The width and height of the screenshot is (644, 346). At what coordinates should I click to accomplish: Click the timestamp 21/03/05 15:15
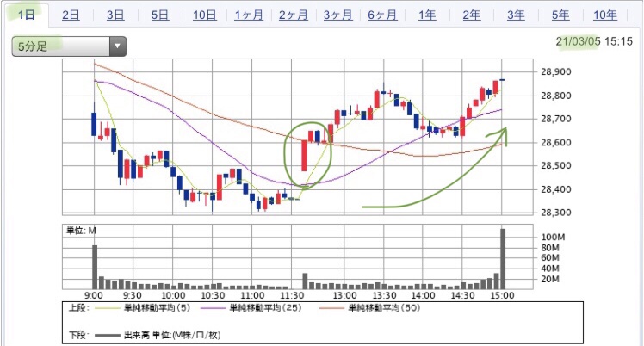(x=594, y=41)
